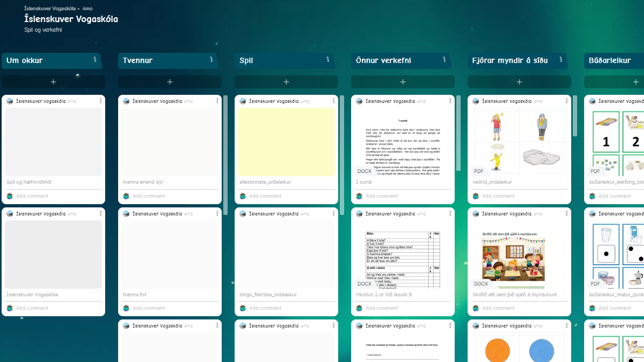The image size is (644, 362).
Task: Add new post under Tvennur column
Action: [170, 82]
